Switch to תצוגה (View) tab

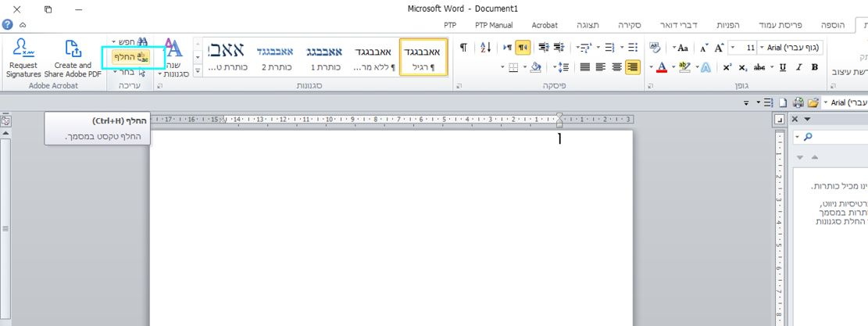point(586,25)
